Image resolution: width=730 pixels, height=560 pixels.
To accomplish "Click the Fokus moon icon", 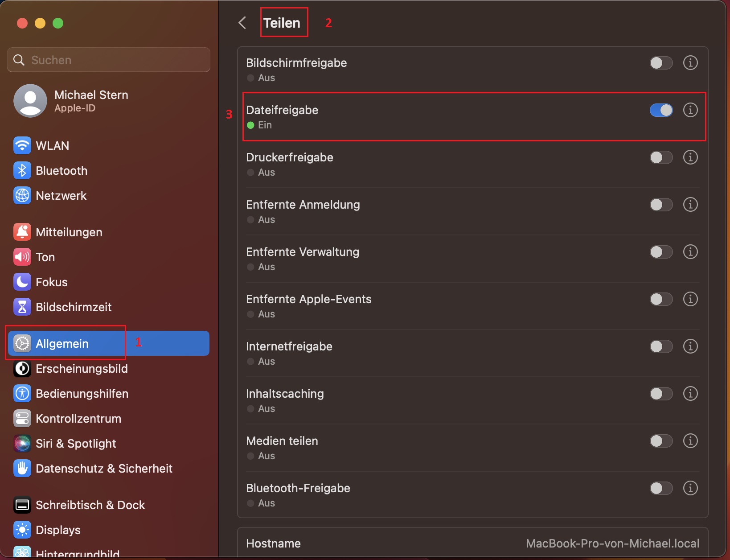I will 22,282.
